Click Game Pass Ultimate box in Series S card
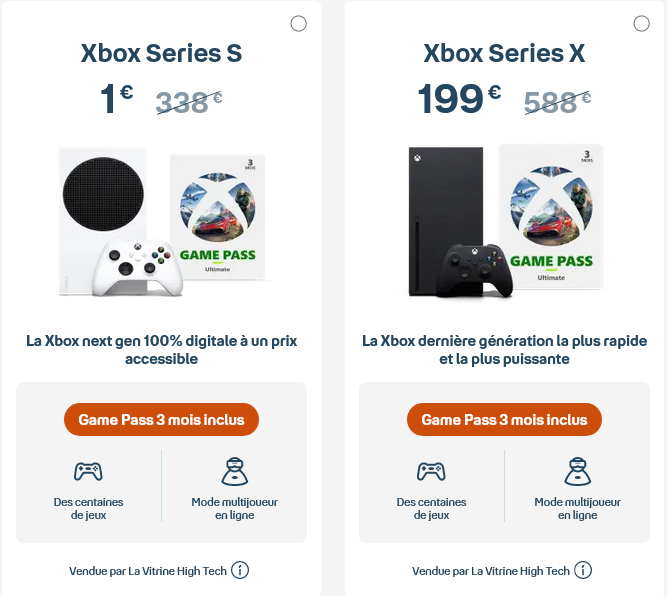Image resolution: width=667 pixels, height=596 pixels. point(217,220)
